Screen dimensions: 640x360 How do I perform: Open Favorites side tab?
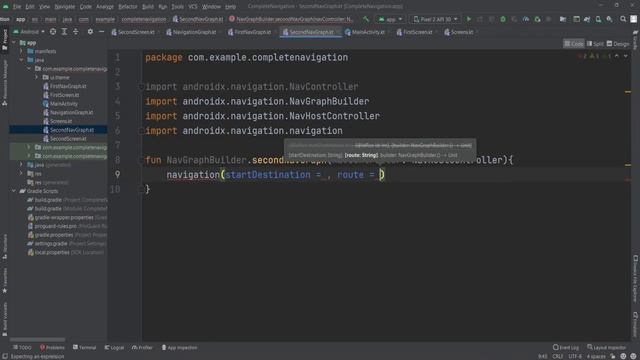[x=4, y=281]
